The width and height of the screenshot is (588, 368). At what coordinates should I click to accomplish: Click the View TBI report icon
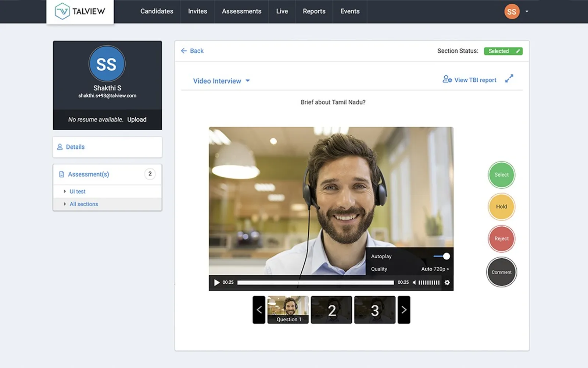tap(447, 79)
